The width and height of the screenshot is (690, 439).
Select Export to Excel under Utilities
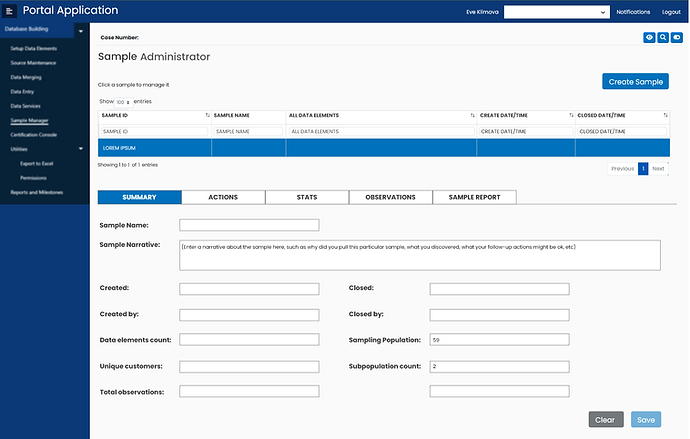pyautogui.click(x=37, y=164)
